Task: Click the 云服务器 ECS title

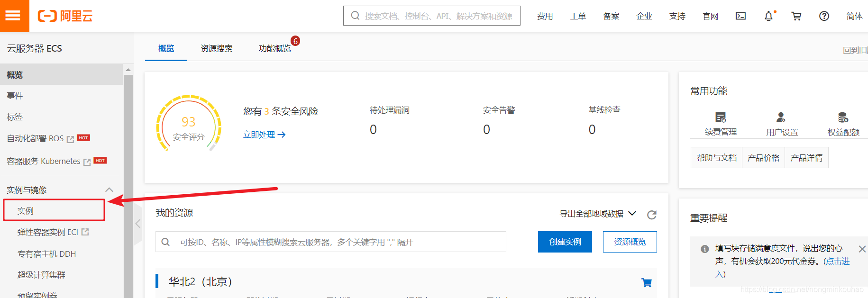Action: coord(34,48)
